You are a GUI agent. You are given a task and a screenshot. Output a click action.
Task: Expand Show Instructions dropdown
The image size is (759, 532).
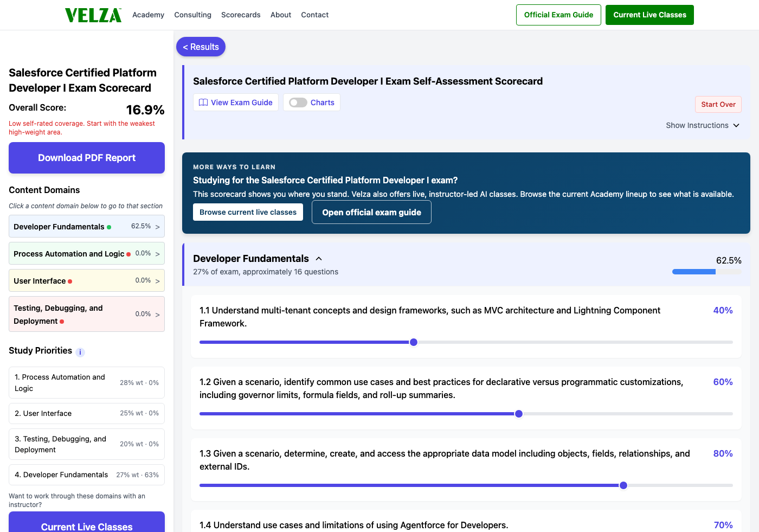coord(703,125)
